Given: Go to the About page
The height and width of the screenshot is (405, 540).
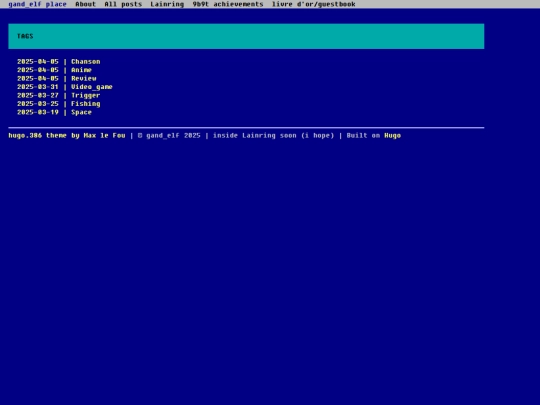Looking at the screenshot, I should point(85,4).
